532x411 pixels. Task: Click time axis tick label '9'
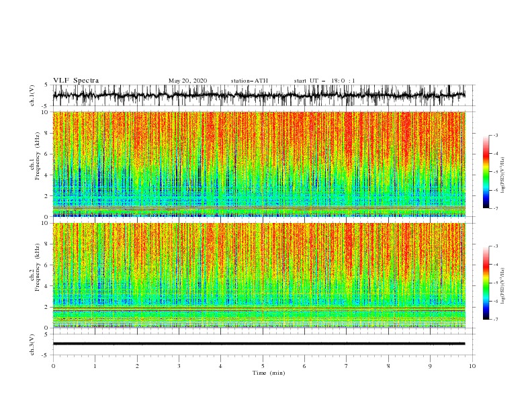pyautogui.click(x=430, y=366)
